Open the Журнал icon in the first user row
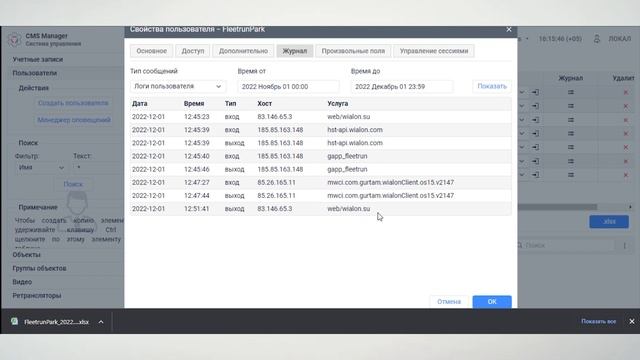 tap(571, 92)
